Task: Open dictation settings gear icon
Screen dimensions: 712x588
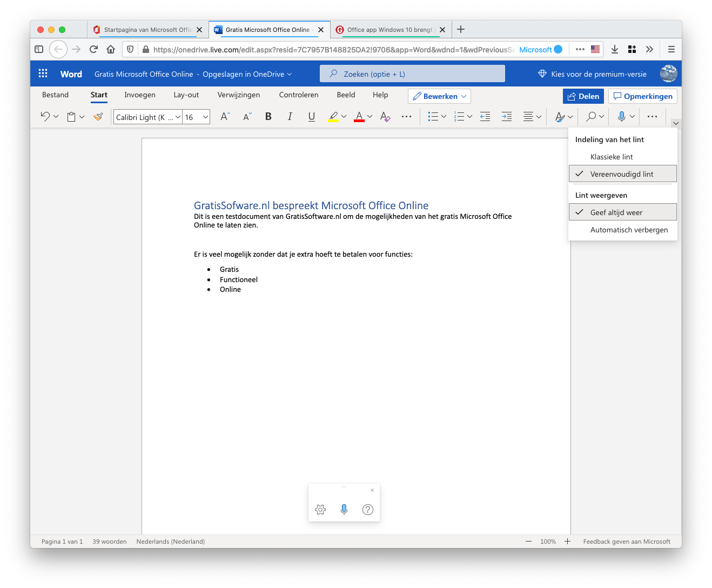Action: [x=320, y=510]
